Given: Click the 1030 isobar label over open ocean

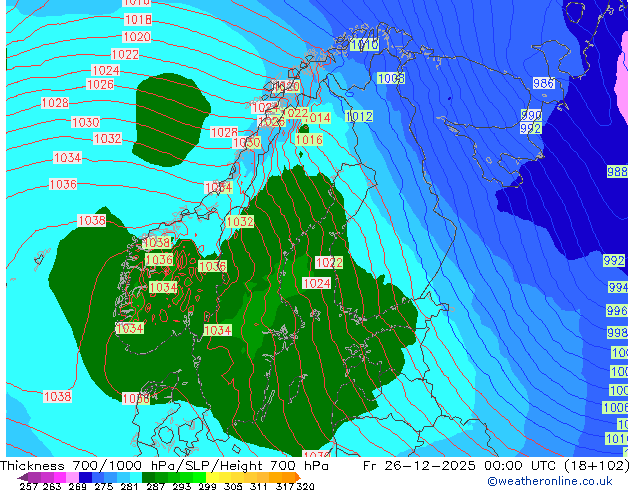Looking at the screenshot, I should coord(85,122).
